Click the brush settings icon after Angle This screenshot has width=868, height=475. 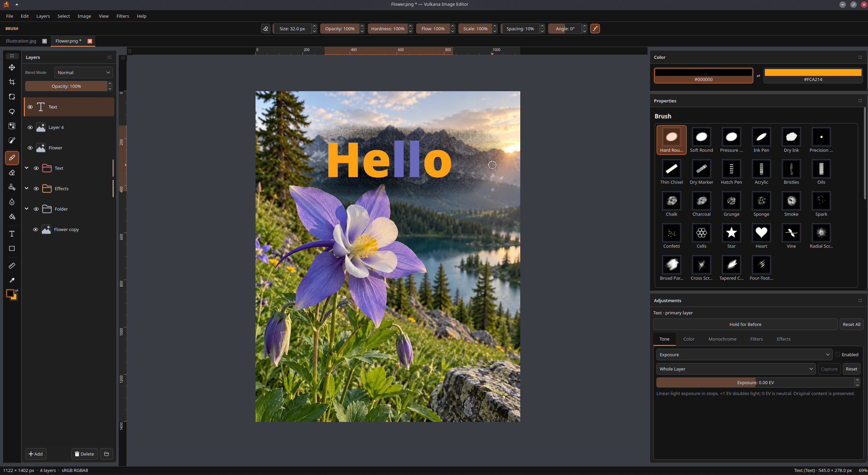point(595,29)
